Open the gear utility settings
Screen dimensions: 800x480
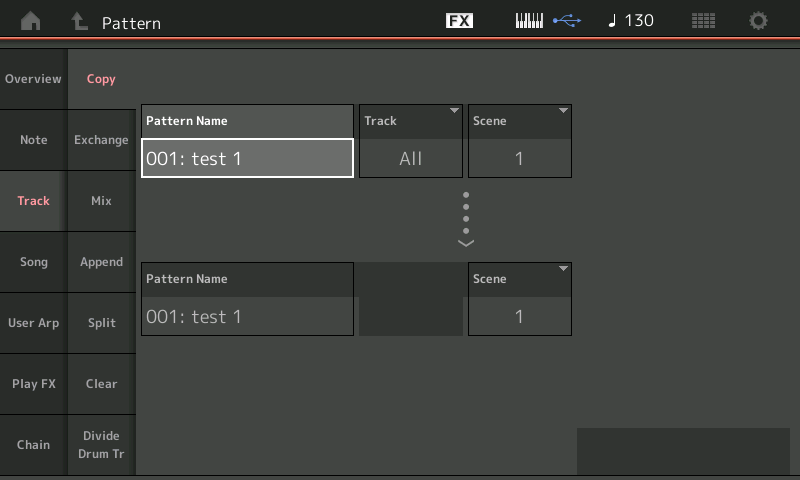tap(759, 21)
